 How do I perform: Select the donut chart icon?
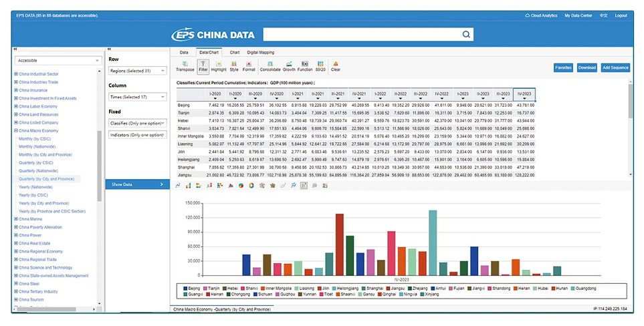[x=251, y=185]
